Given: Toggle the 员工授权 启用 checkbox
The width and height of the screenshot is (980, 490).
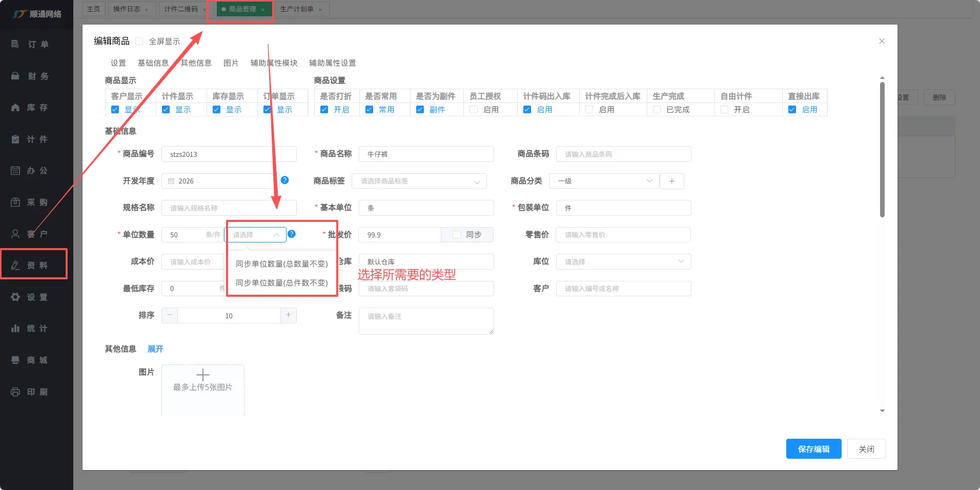Looking at the screenshot, I should pos(474,110).
